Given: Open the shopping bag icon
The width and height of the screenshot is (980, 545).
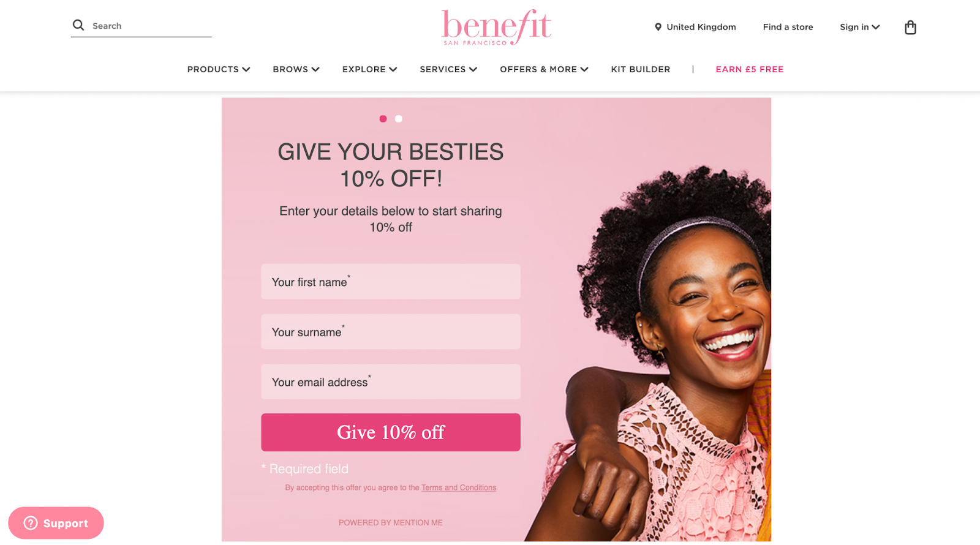Looking at the screenshot, I should point(910,27).
